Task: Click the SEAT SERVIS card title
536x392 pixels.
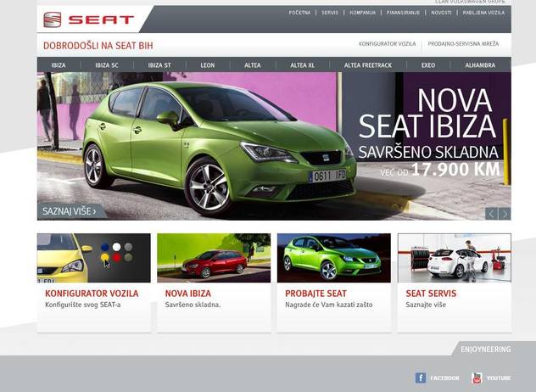Action: [431, 294]
